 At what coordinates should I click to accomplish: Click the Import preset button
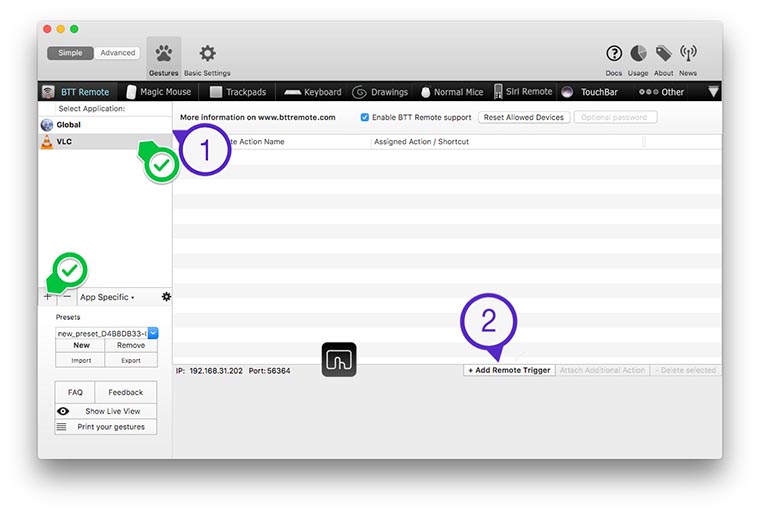coord(81,360)
